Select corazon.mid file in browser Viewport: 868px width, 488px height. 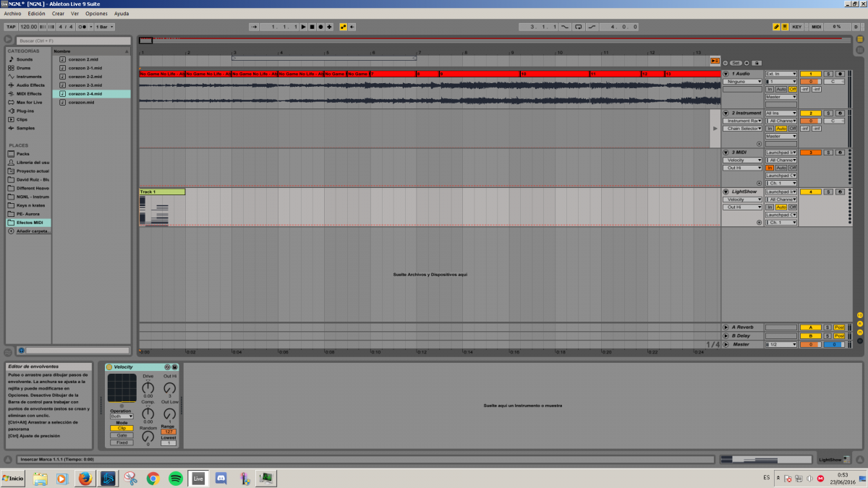click(81, 103)
